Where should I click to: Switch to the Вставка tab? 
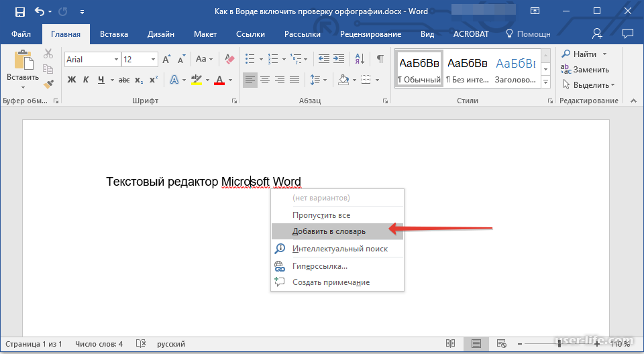114,34
